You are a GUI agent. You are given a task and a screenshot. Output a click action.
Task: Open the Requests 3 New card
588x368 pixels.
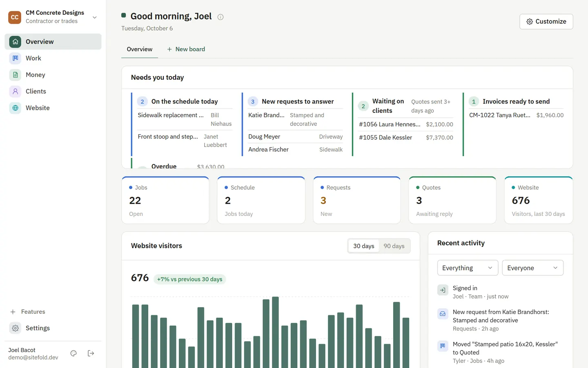pos(357,200)
